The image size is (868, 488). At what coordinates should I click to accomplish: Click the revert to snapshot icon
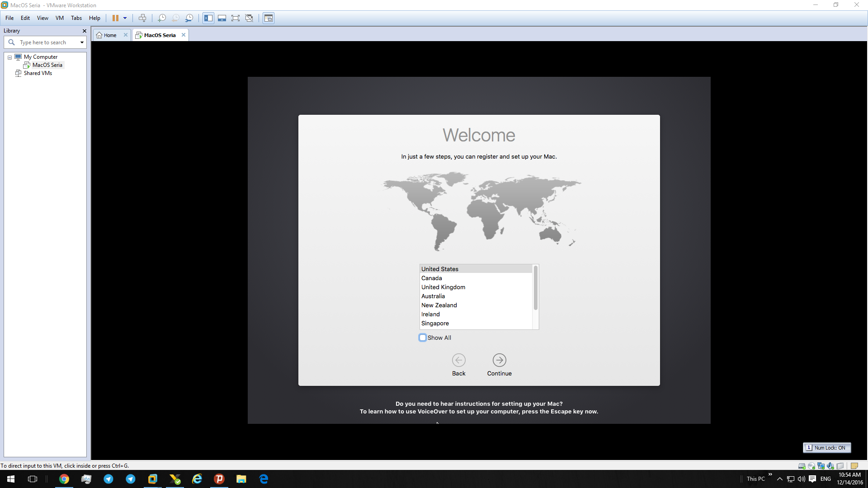175,18
